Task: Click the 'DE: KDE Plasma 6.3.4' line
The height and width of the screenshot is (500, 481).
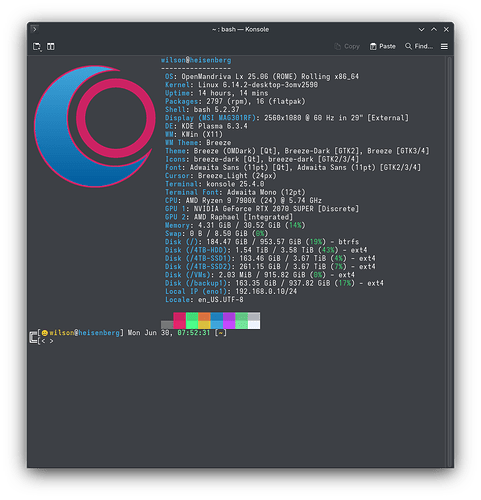Action: pyautogui.click(x=206, y=126)
